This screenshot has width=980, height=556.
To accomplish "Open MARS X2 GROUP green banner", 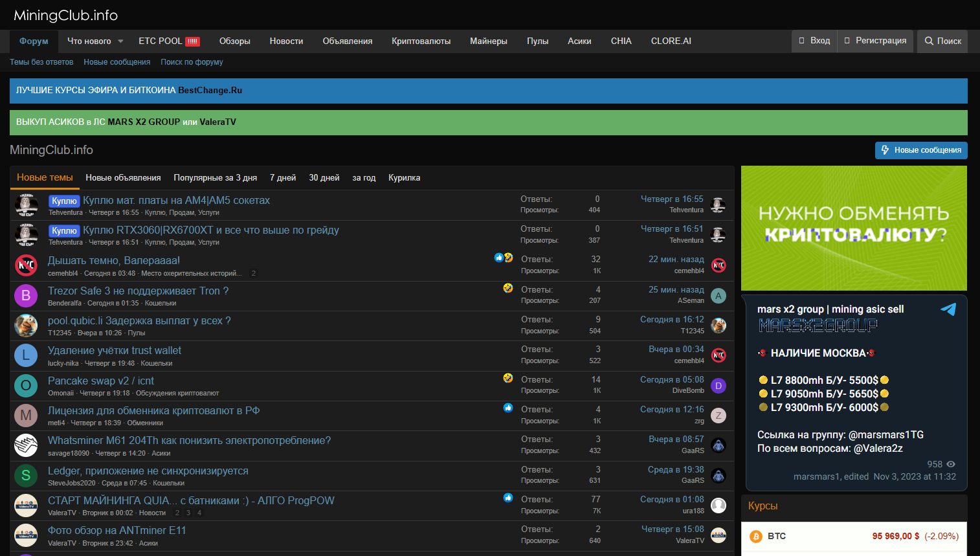I will click(489, 122).
